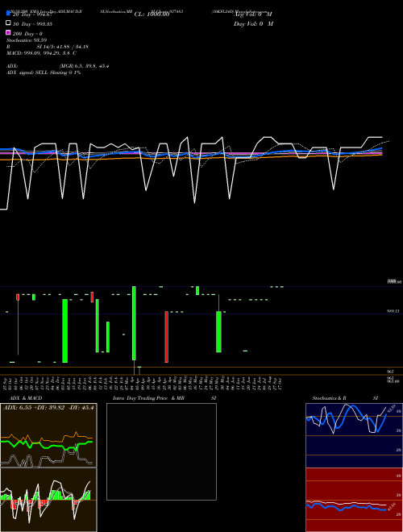Click the white 50 Day legend swatch

coord(8,23)
